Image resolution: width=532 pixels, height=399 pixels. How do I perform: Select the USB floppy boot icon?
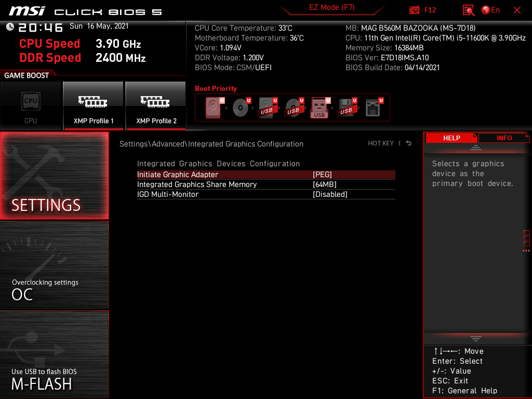[347, 108]
